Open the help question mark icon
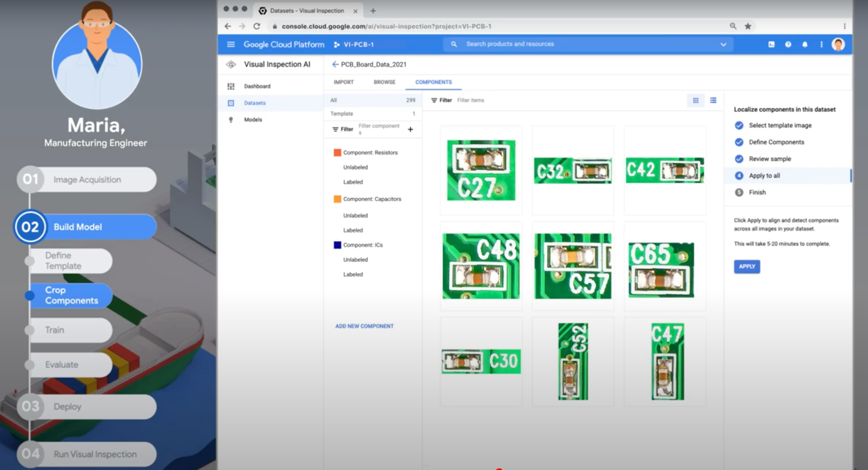Image resolution: width=868 pixels, height=470 pixels. coord(788,44)
